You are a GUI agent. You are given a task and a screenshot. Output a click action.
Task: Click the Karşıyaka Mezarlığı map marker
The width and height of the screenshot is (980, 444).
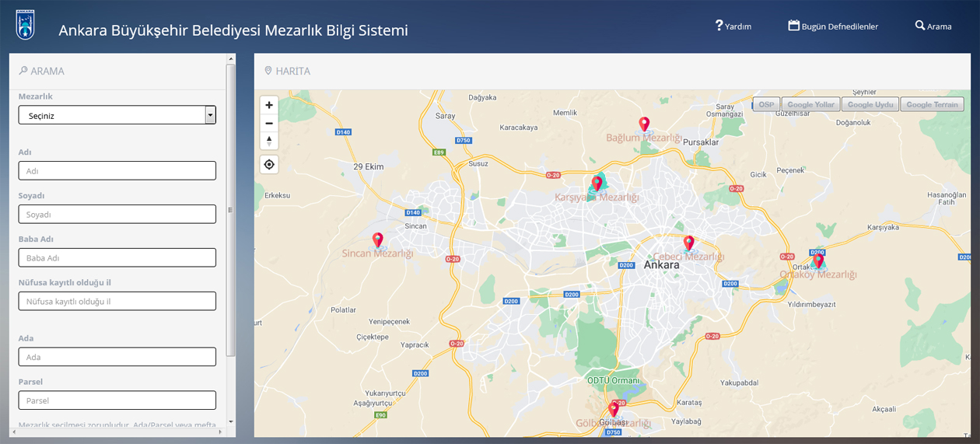[597, 184]
